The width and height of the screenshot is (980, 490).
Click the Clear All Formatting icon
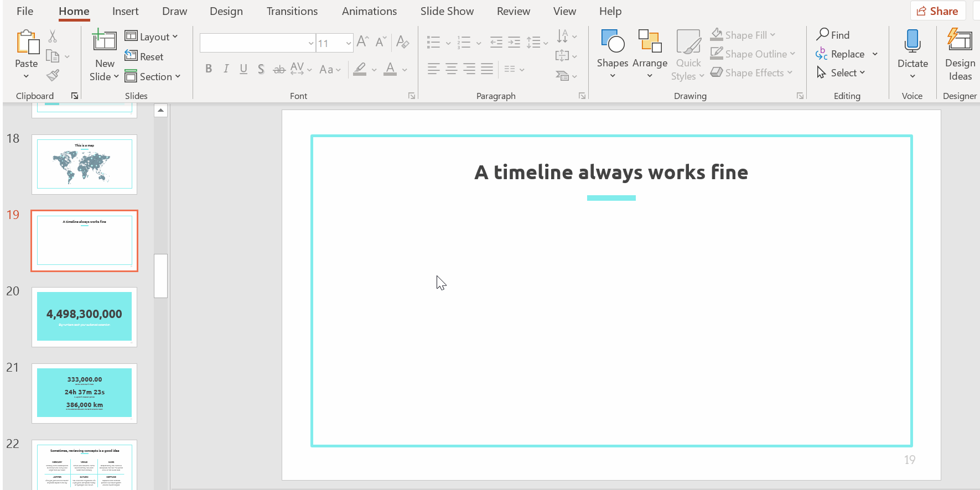(x=403, y=42)
